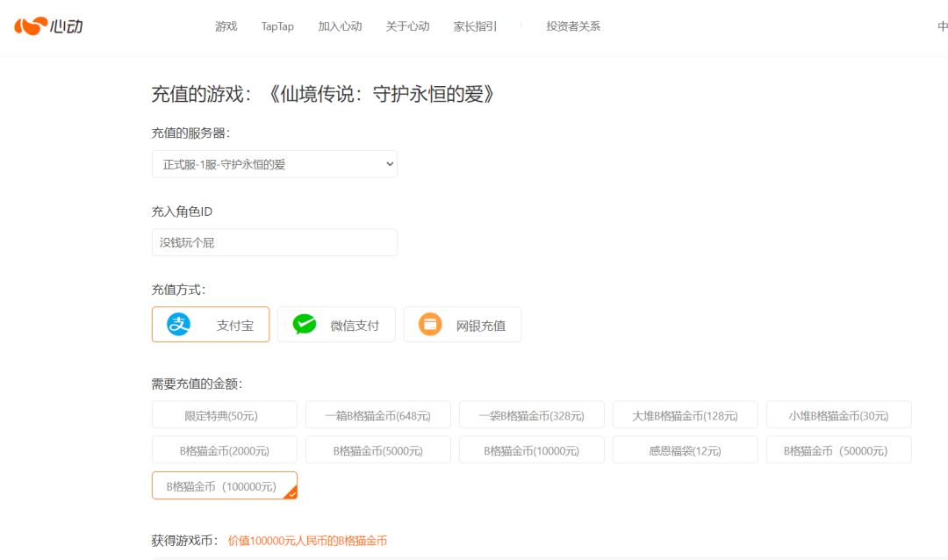Open the TapTap navigation item
The image size is (948, 560).
pyautogui.click(x=277, y=26)
